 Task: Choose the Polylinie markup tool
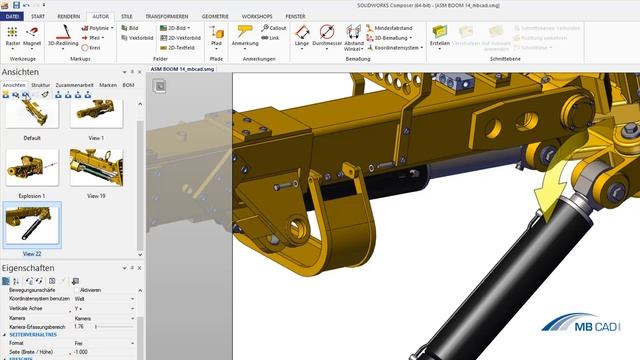[97, 28]
